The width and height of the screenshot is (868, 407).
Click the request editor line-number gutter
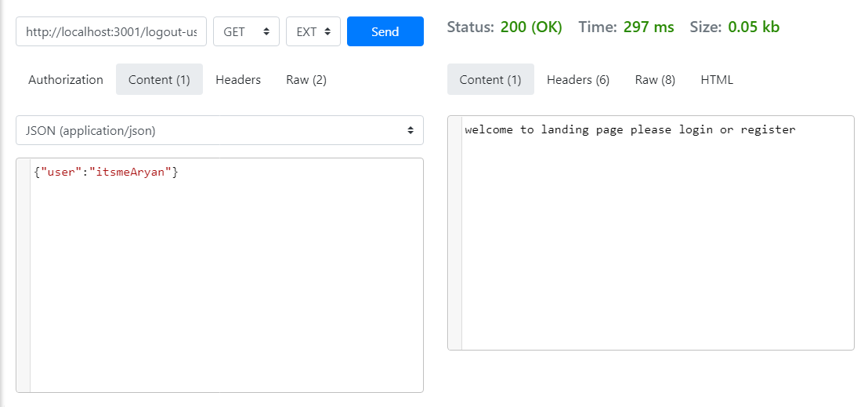coord(24,275)
